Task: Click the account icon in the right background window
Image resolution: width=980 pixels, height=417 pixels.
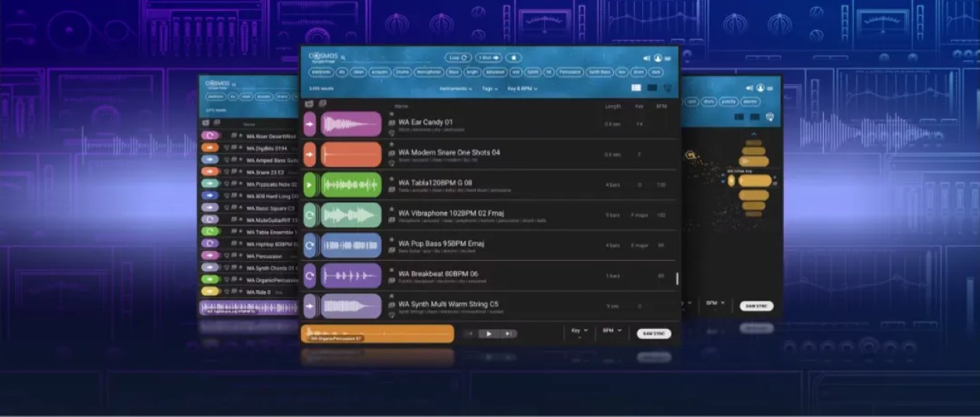Action: [760, 88]
